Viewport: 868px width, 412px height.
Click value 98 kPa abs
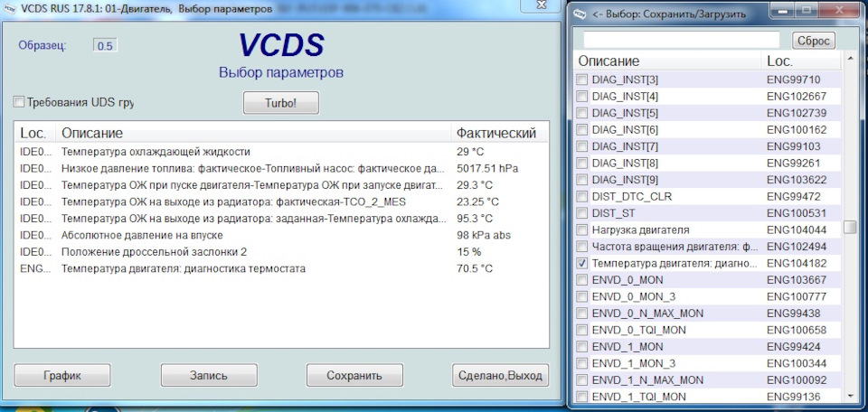pyautogui.click(x=483, y=235)
